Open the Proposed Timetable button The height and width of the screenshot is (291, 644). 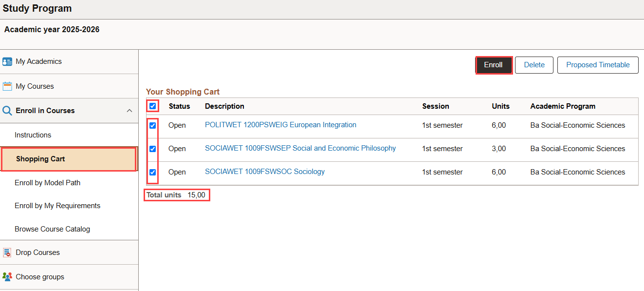point(598,65)
